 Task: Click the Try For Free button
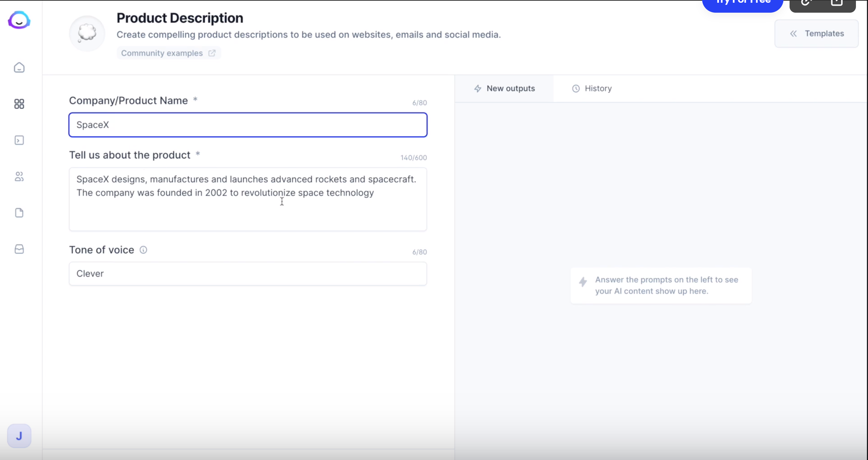point(743,3)
